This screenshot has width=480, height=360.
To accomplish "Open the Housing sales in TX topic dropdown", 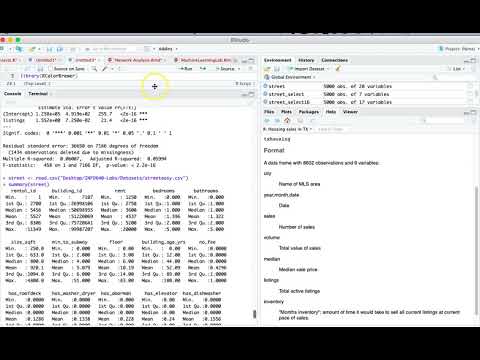I will click(x=288, y=129).
